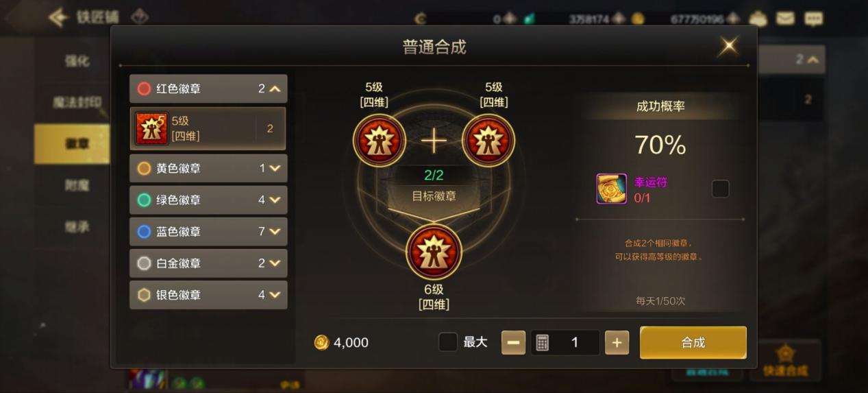
Task: Open the mail envelope icon
Action: pyautogui.click(x=785, y=19)
